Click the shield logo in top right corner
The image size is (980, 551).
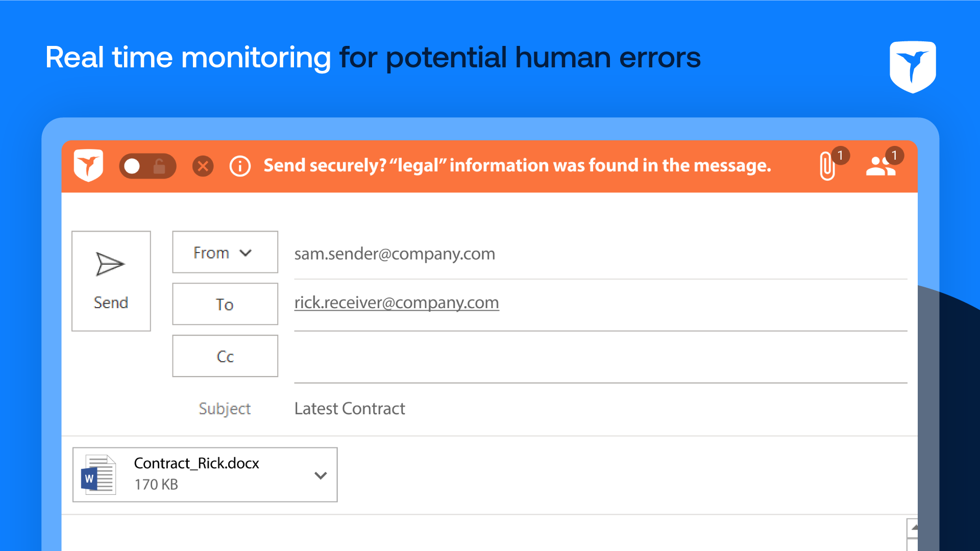[x=913, y=67]
